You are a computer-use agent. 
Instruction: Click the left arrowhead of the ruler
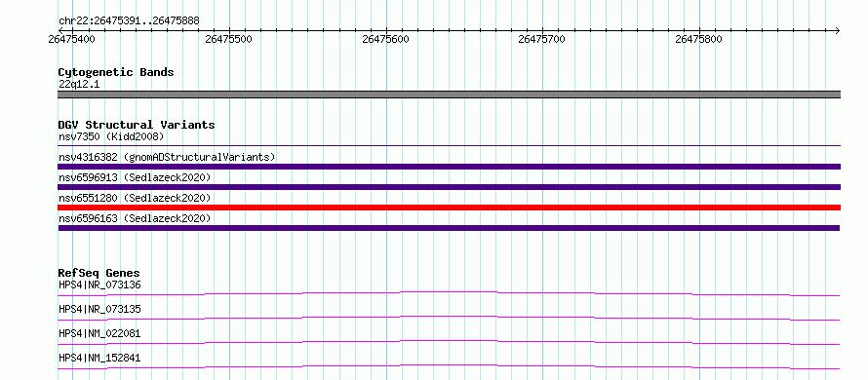point(60,30)
